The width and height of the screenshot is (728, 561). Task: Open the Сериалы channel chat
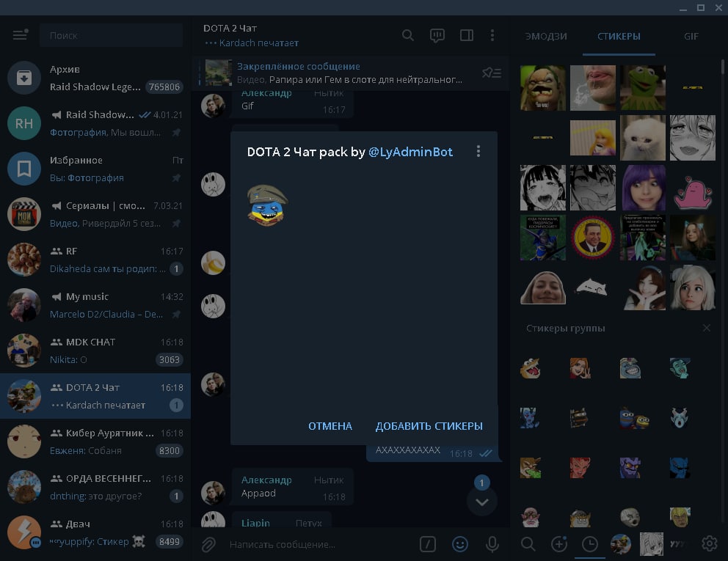(x=95, y=214)
